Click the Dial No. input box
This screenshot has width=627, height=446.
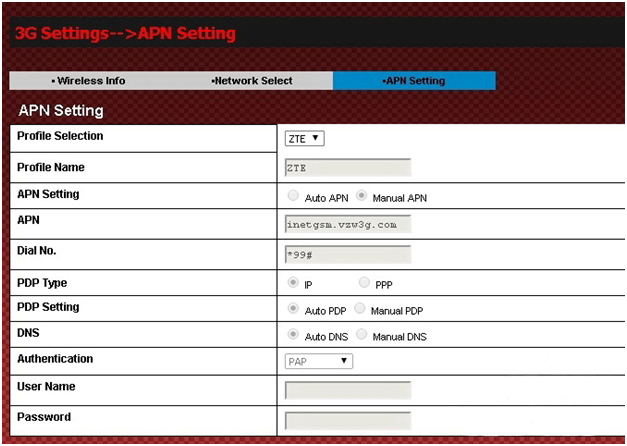pos(347,254)
